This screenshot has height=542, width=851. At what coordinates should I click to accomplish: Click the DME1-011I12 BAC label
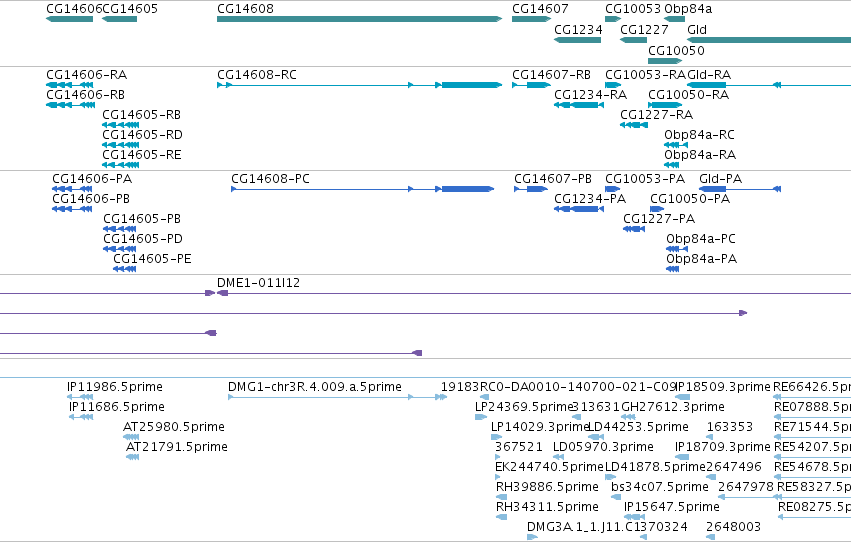pos(258,283)
